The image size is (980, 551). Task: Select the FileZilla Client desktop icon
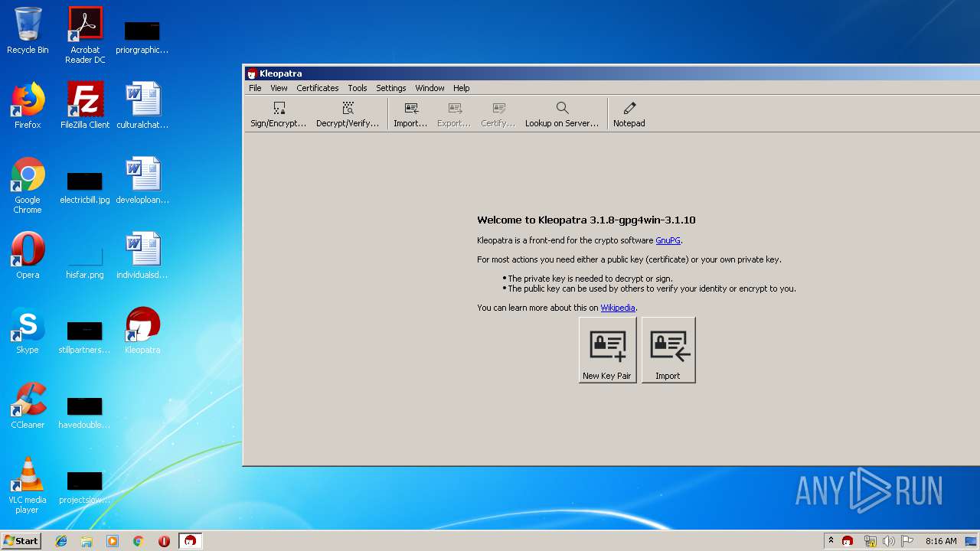tap(85, 106)
